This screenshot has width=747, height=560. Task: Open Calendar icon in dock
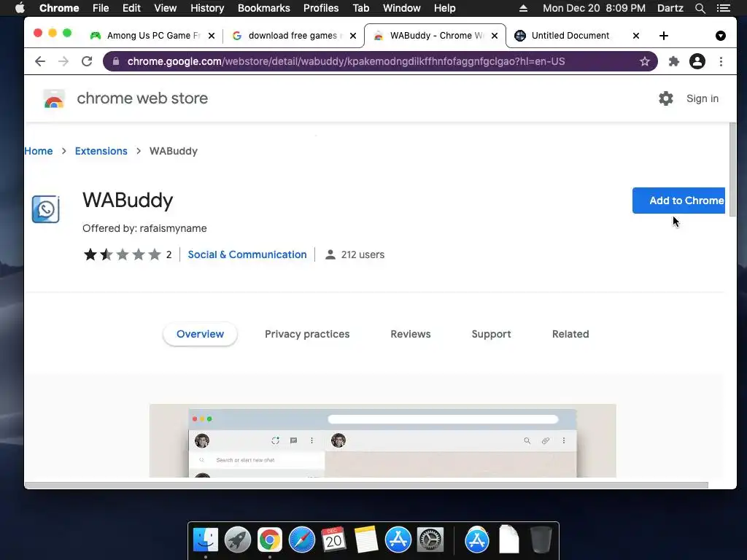pyautogui.click(x=333, y=540)
